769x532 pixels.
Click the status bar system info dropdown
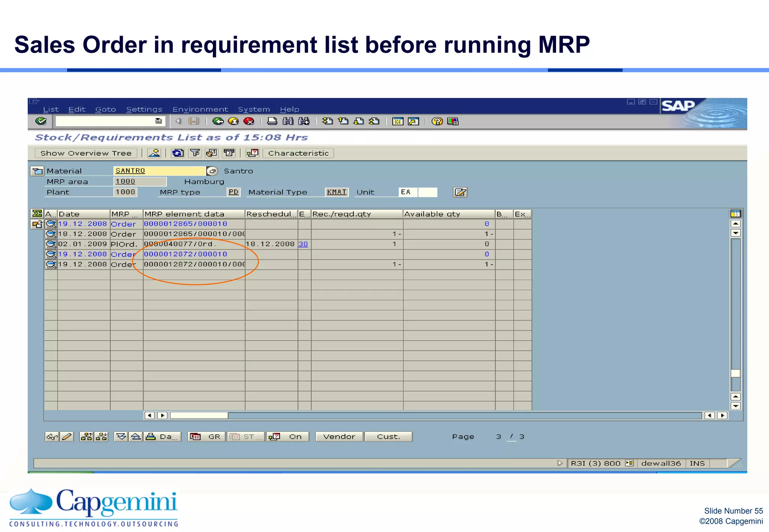point(629,463)
